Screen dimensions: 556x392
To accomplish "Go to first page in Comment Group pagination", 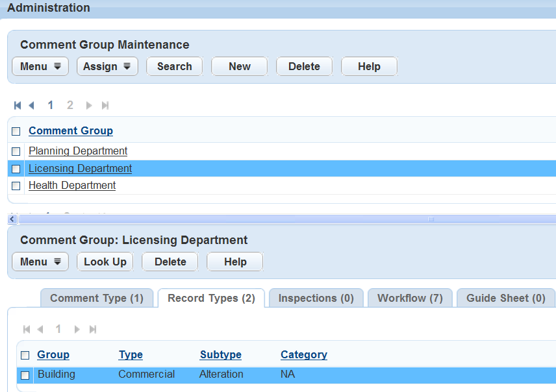I will (x=18, y=105).
